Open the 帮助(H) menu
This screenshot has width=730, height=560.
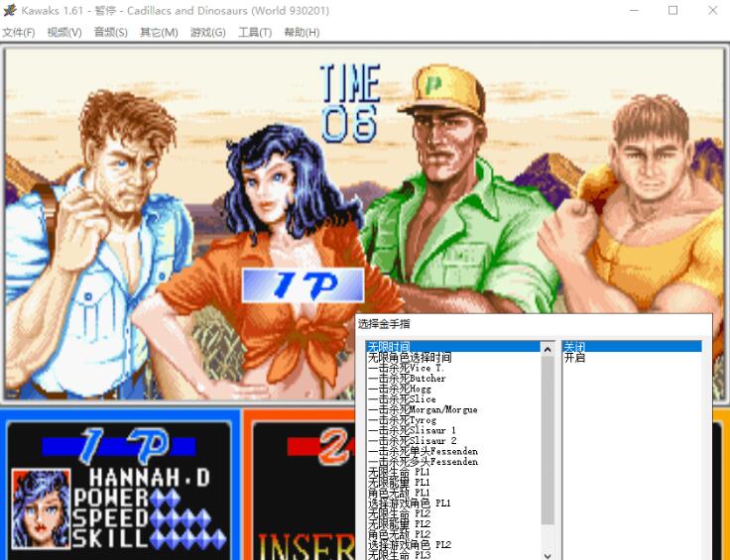click(302, 33)
